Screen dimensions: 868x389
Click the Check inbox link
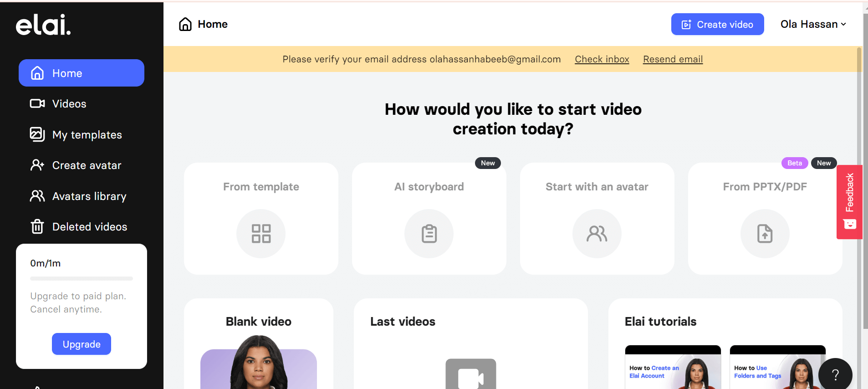point(602,59)
